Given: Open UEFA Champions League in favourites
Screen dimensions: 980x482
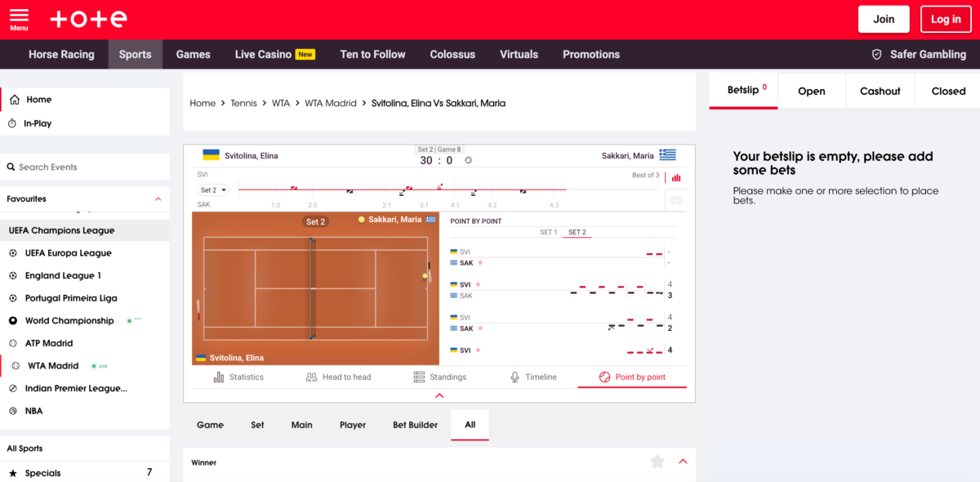Looking at the screenshot, I should tap(85, 230).
